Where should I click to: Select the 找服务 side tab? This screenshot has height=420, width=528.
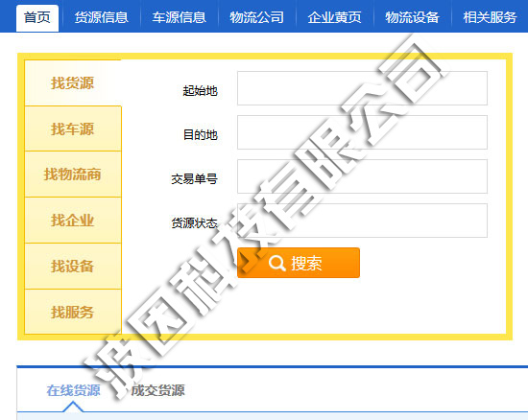click(x=73, y=312)
